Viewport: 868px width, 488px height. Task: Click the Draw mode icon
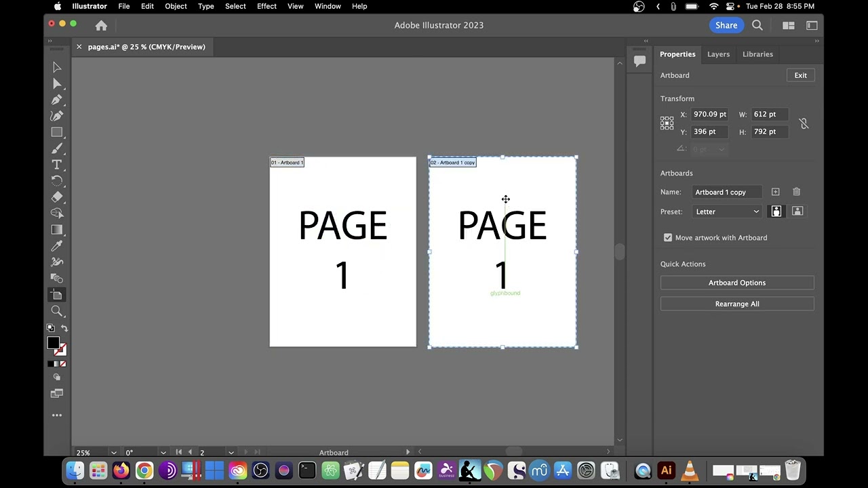(57, 377)
